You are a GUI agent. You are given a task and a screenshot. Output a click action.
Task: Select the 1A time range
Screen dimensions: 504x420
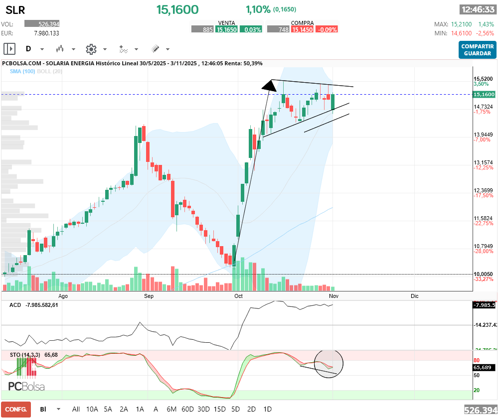[140, 409]
